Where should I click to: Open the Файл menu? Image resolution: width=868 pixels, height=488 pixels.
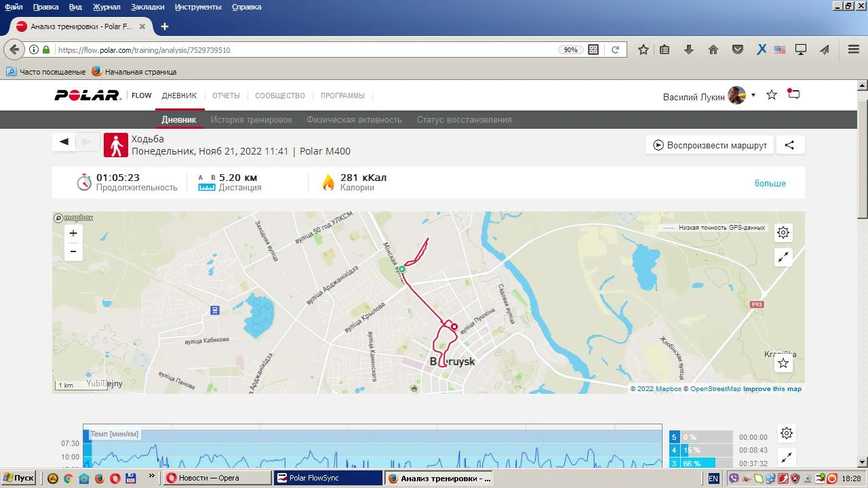pos(14,7)
